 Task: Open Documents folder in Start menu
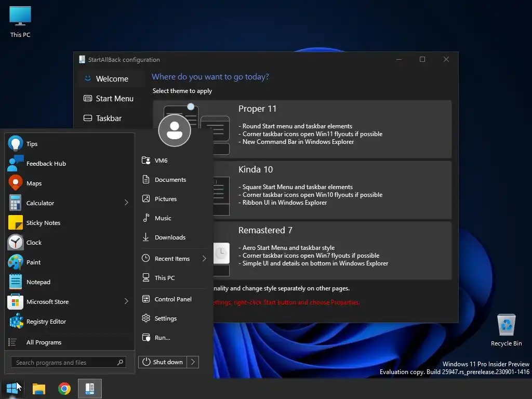pos(174,179)
